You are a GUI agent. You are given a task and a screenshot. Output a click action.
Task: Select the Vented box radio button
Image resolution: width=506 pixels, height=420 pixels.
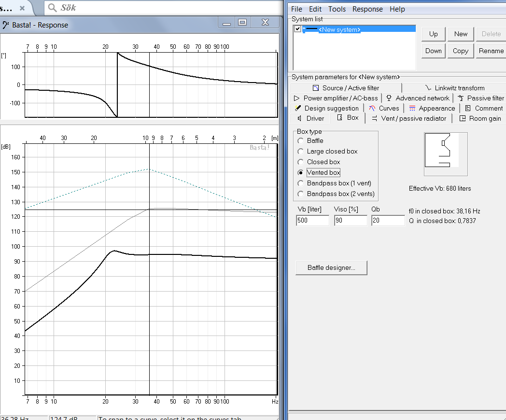(x=300, y=172)
